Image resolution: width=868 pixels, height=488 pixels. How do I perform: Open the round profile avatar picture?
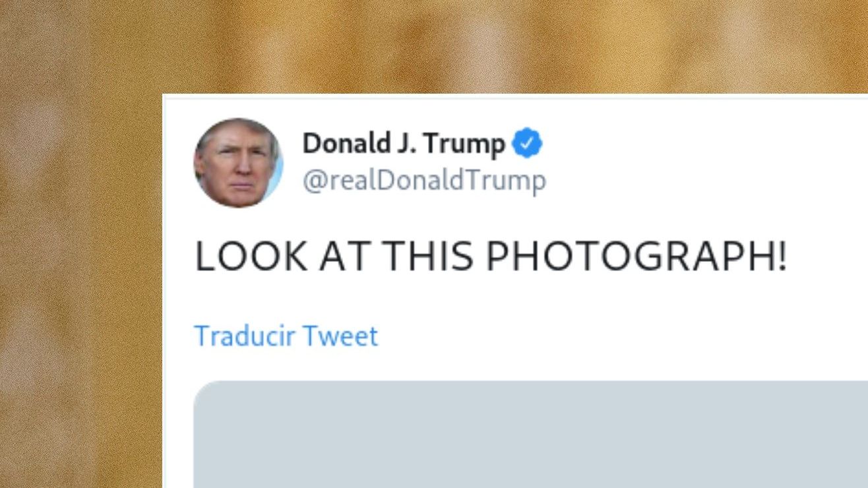pos(238,163)
